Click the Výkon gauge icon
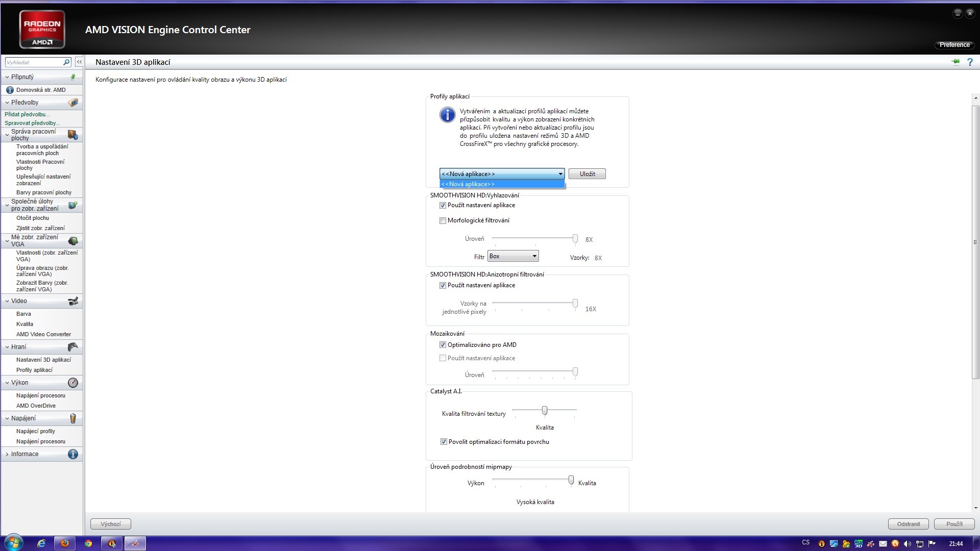 pyautogui.click(x=73, y=383)
